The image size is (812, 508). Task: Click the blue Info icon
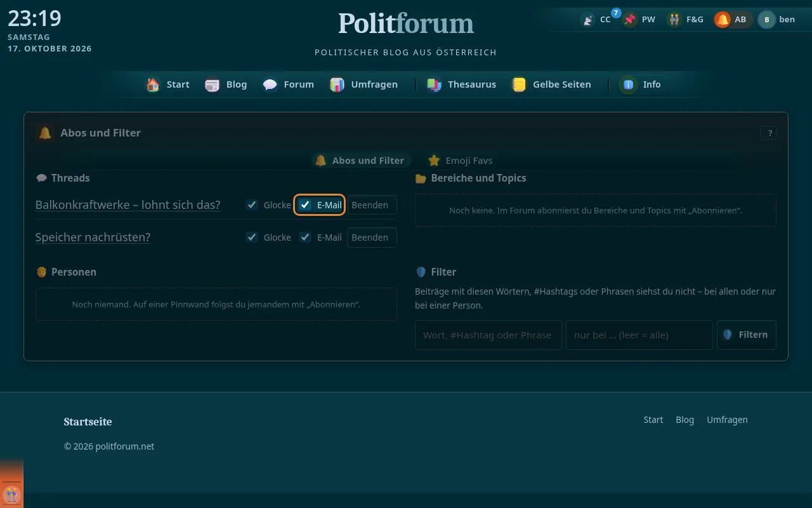[628, 84]
